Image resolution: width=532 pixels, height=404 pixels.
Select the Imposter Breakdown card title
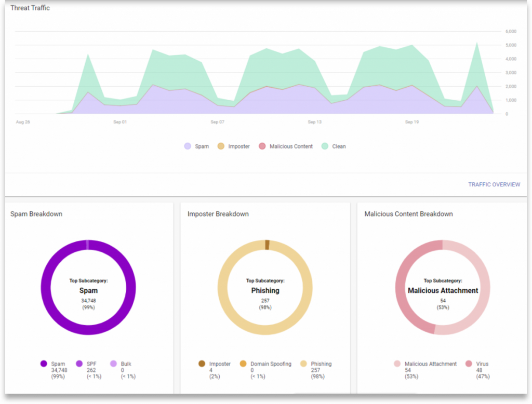pos(218,214)
